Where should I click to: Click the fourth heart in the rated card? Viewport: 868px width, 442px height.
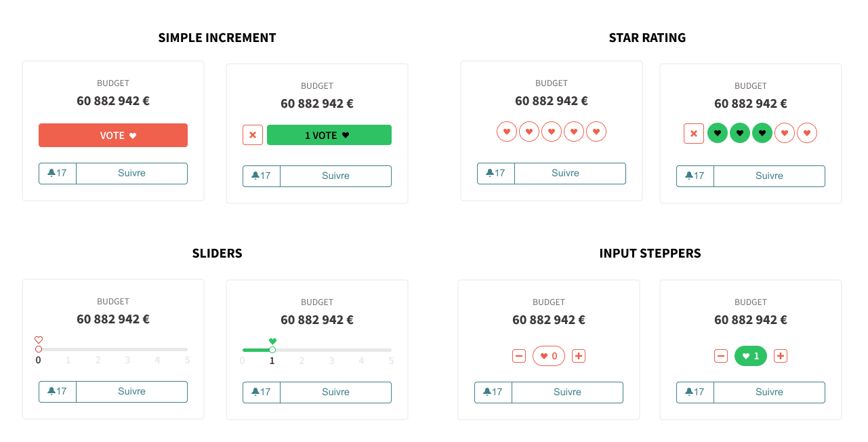tap(785, 133)
